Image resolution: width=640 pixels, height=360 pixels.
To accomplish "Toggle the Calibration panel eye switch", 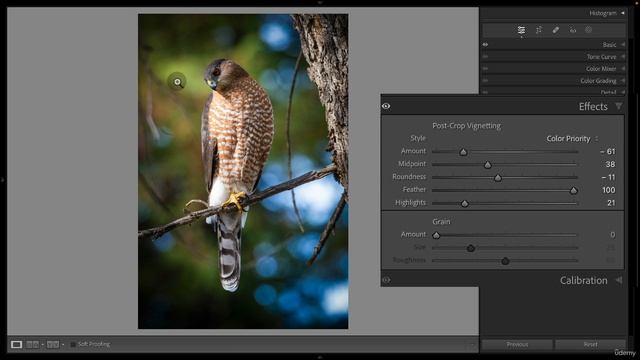I will [386, 280].
